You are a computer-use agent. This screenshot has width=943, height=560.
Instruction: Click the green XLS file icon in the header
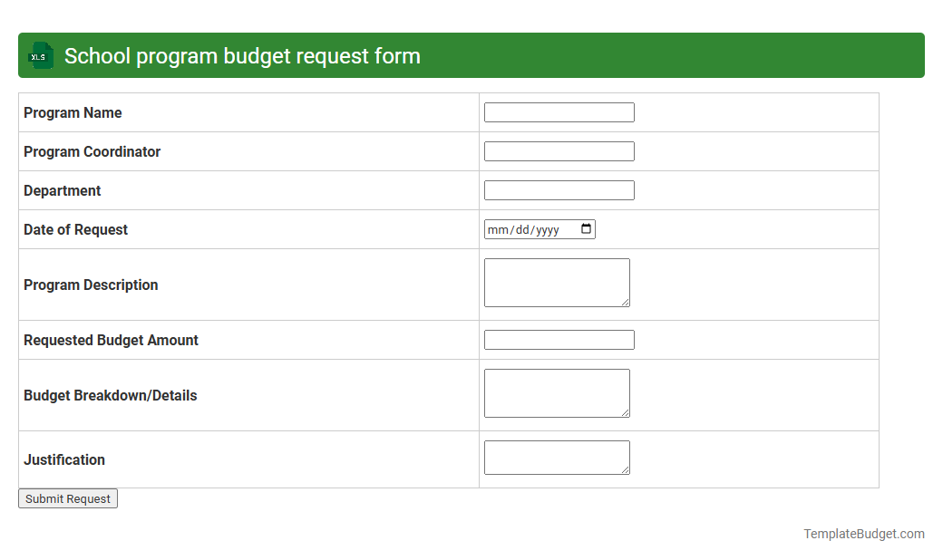[40, 55]
